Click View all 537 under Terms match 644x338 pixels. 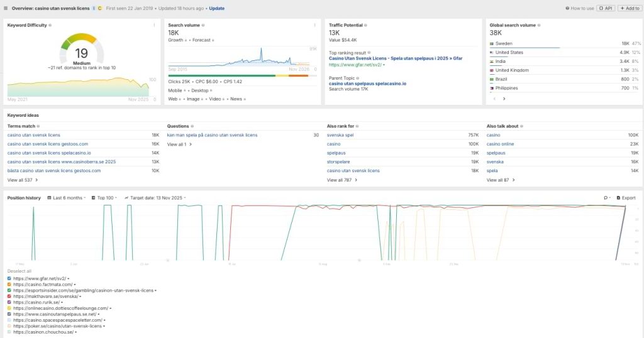(23, 180)
